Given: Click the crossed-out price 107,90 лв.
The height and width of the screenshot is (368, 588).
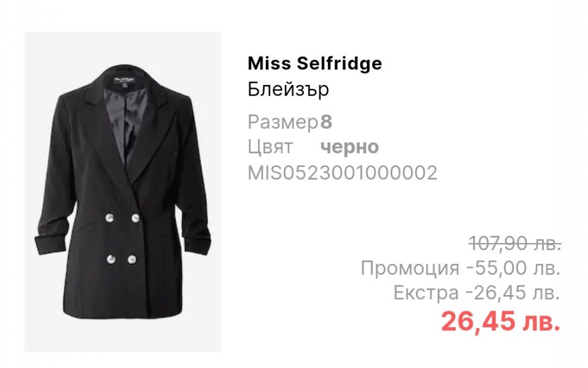Looking at the screenshot, I should pyautogui.click(x=515, y=244).
